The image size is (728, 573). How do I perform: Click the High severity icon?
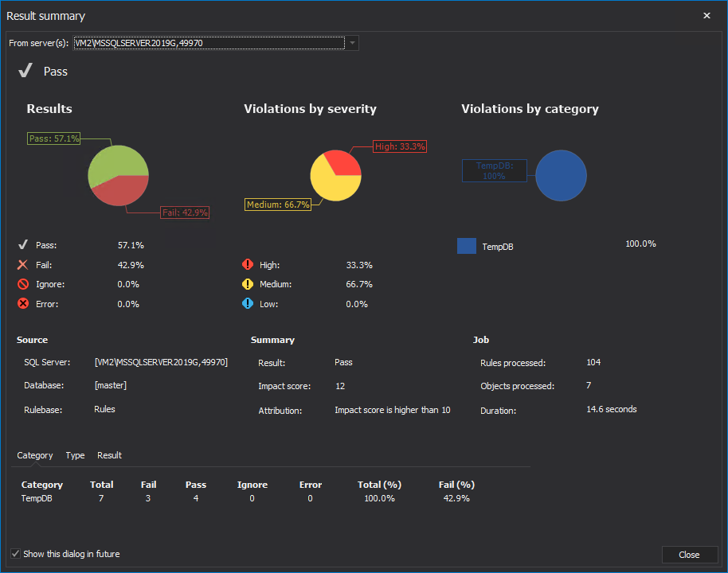click(247, 265)
